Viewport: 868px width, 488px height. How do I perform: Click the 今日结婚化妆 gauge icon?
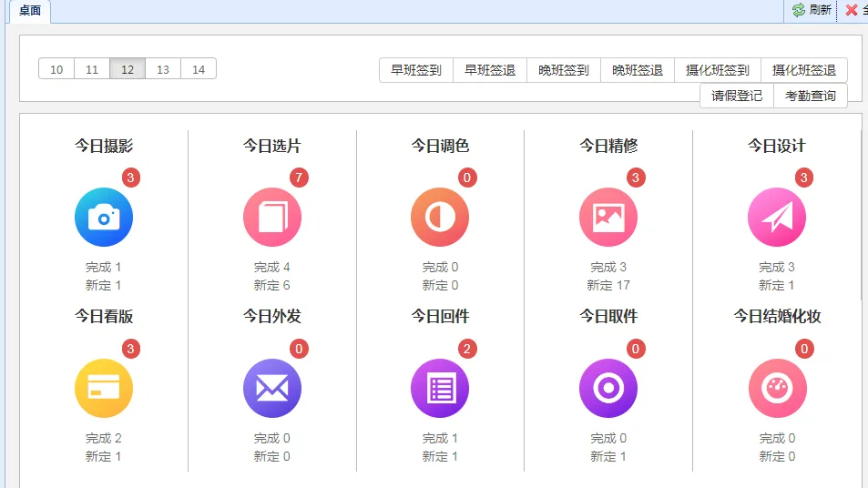pos(777,389)
